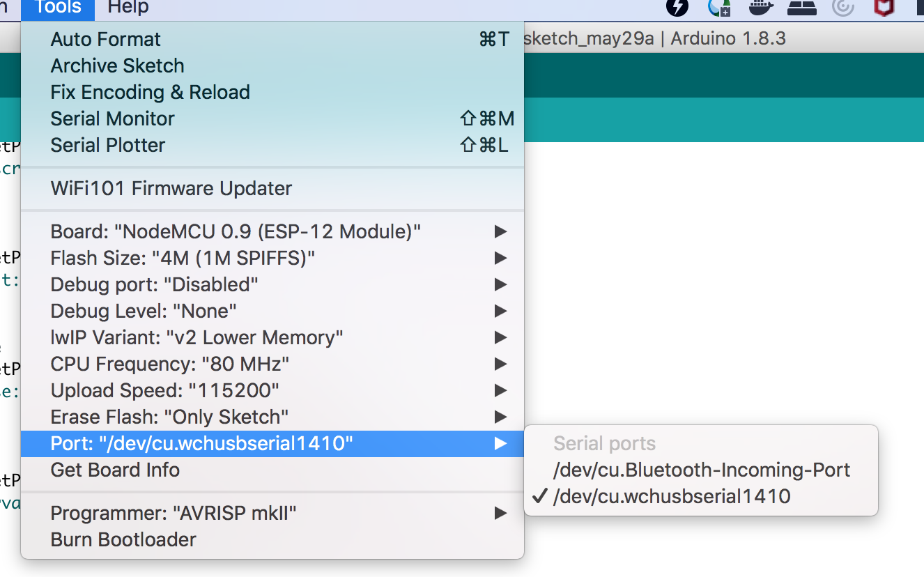Image resolution: width=924 pixels, height=577 pixels.
Task: Click the ship-shaped menu bar icon
Action: (x=802, y=8)
